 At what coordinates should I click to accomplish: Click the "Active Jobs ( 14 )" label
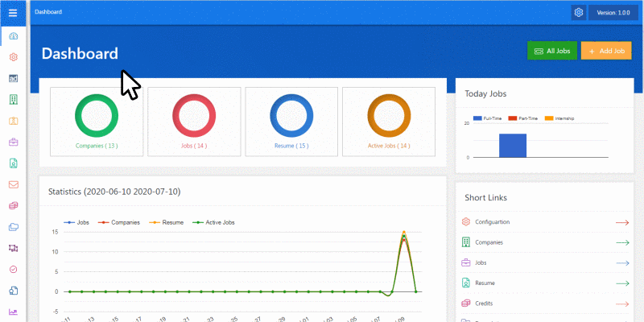389,146
